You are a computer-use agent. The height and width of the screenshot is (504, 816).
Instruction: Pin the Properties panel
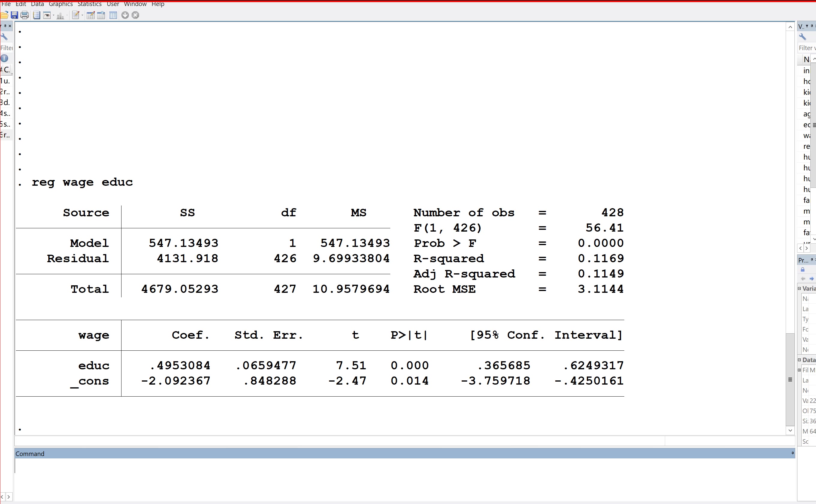(x=812, y=259)
